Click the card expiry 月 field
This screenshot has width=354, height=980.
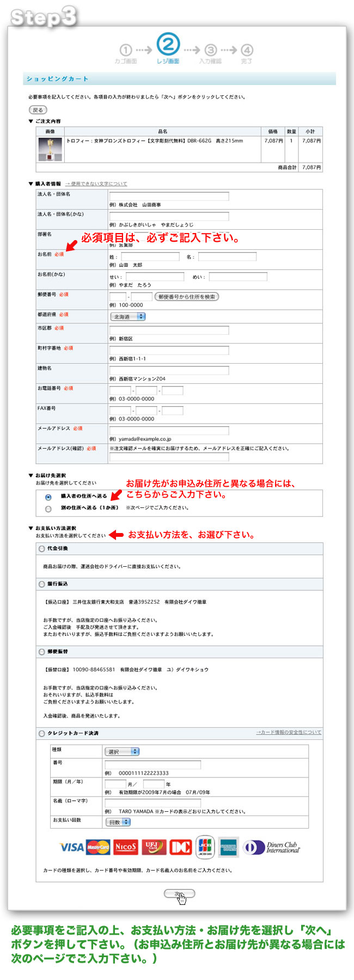115,783
